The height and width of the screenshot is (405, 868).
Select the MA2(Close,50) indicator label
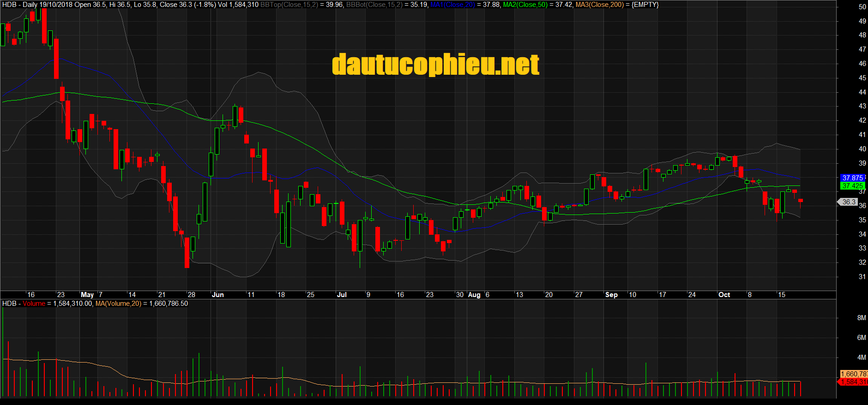coord(524,5)
